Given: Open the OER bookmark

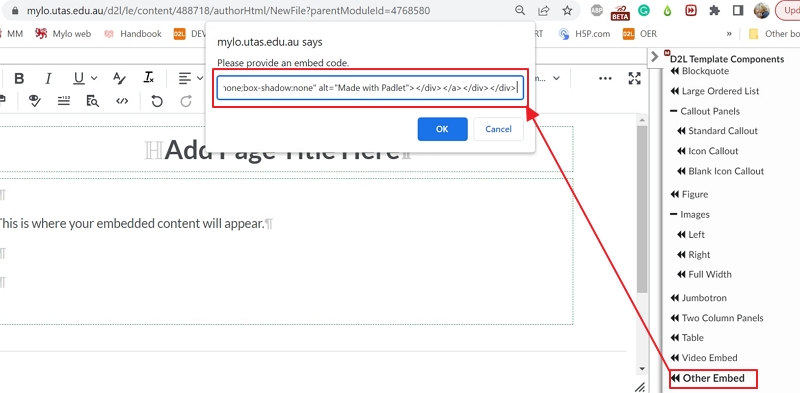Looking at the screenshot, I should (640, 34).
